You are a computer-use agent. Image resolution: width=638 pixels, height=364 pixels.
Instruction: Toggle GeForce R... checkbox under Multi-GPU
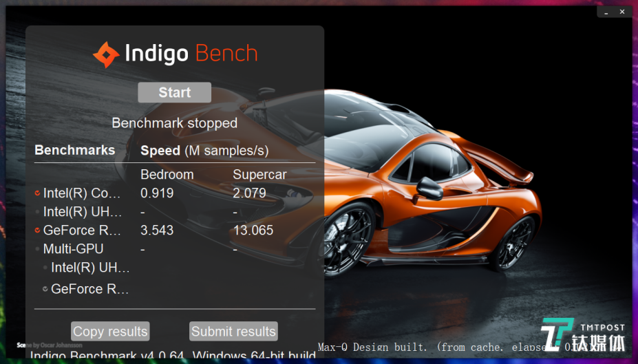[x=45, y=289]
